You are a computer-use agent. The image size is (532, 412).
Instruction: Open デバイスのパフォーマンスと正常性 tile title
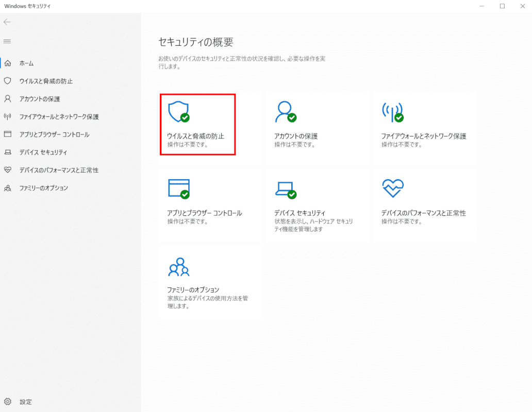(423, 213)
